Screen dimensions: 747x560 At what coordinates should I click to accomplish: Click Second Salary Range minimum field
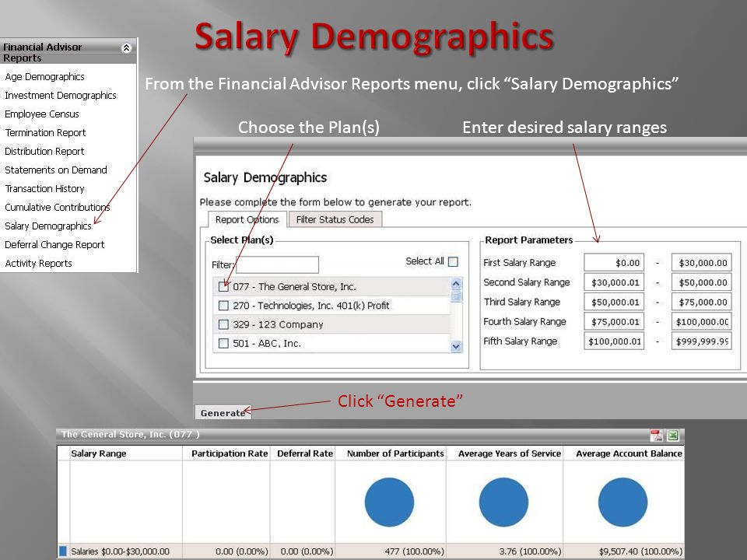(614, 282)
